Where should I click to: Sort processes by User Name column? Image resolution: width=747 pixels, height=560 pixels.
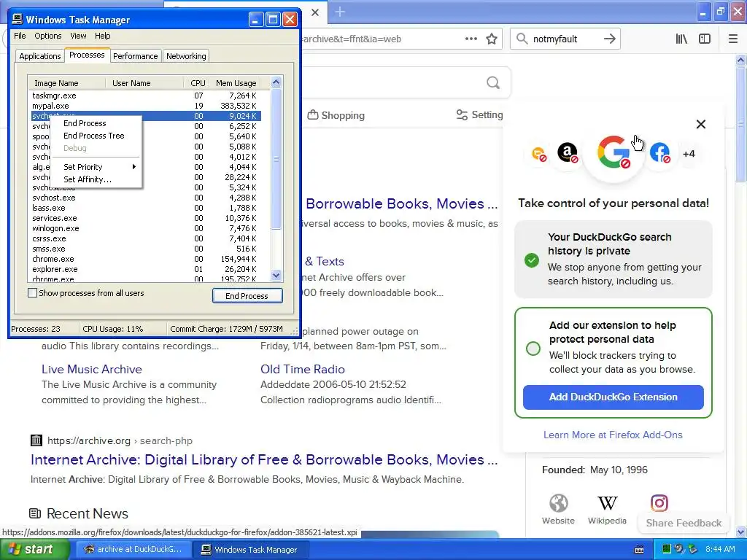pyautogui.click(x=144, y=83)
